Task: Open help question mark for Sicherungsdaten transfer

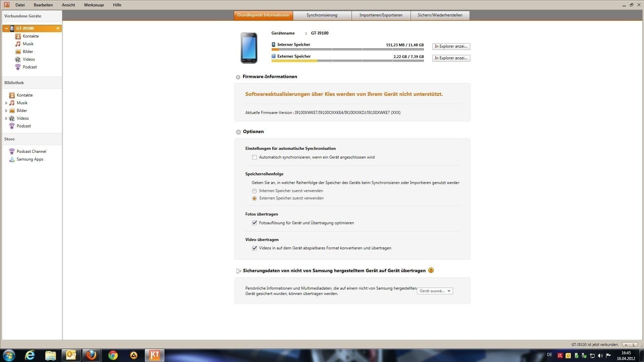Action: [431, 270]
